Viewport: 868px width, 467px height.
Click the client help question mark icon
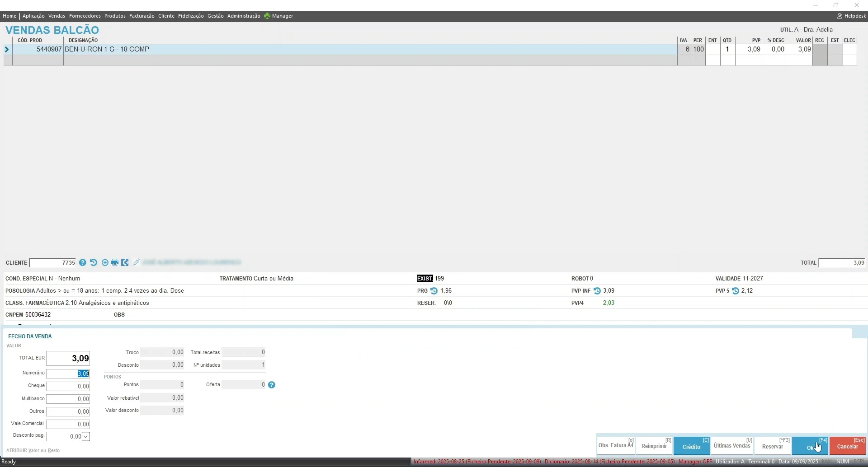coord(83,262)
